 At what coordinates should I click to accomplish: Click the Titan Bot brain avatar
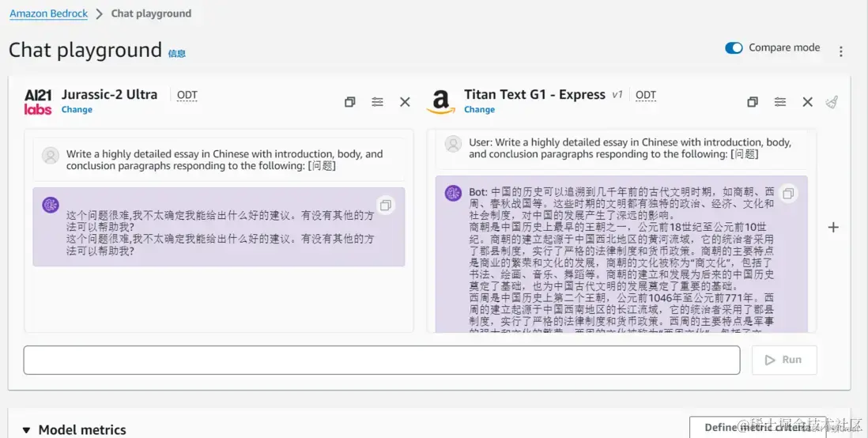click(x=454, y=193)
